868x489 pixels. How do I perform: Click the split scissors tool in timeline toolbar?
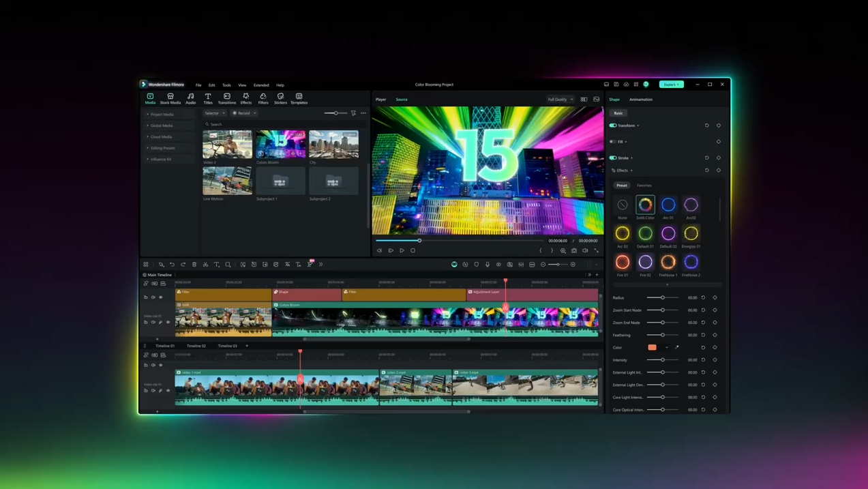coord(205,265)
